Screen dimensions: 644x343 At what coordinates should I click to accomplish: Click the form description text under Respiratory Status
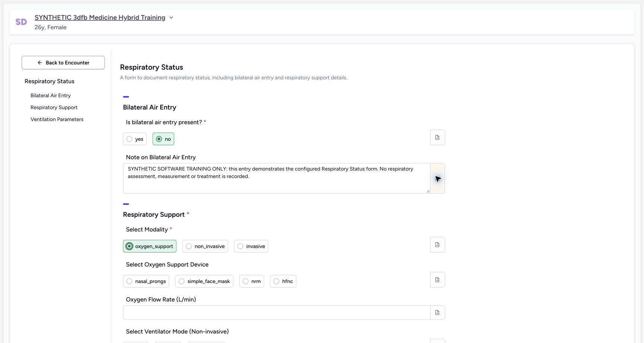point(234,77)
